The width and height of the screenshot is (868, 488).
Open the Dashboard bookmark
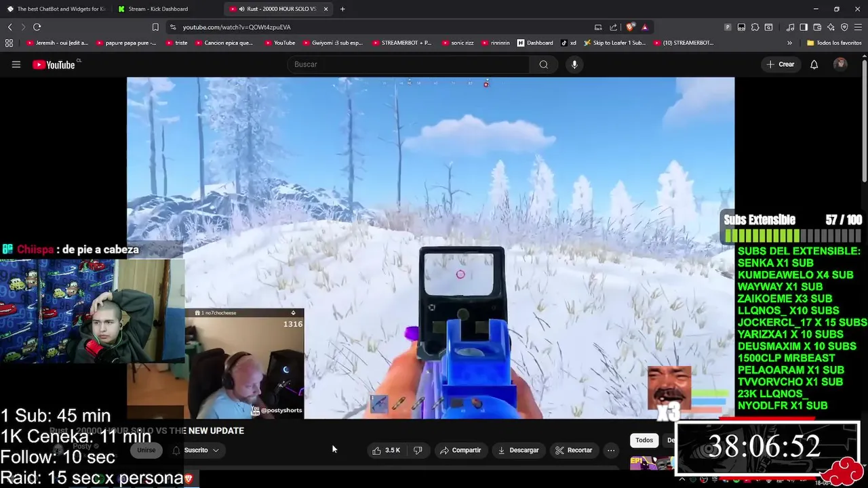tap(535, 43)
